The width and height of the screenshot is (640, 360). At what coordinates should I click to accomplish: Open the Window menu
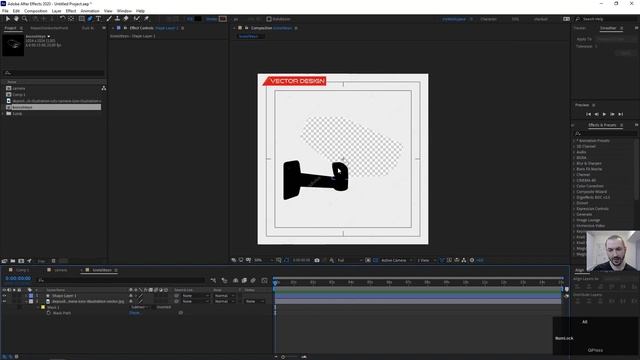point(124,11)
